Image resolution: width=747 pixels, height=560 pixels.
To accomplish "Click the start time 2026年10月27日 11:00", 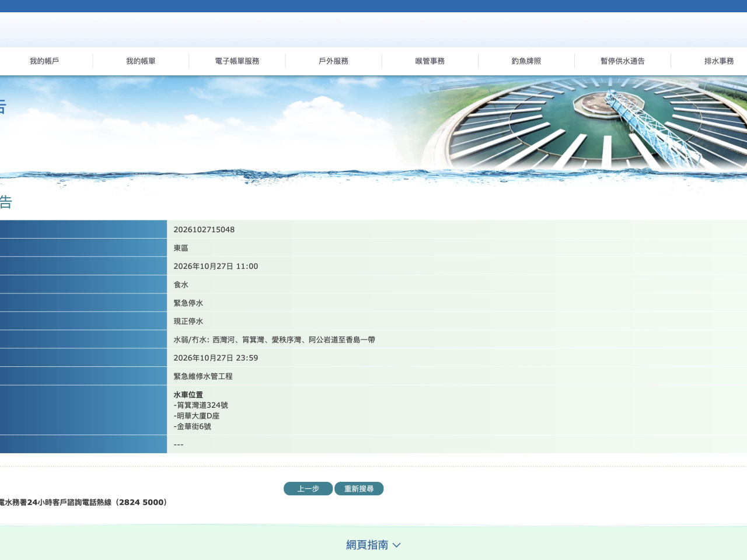I will click(215, 267).
